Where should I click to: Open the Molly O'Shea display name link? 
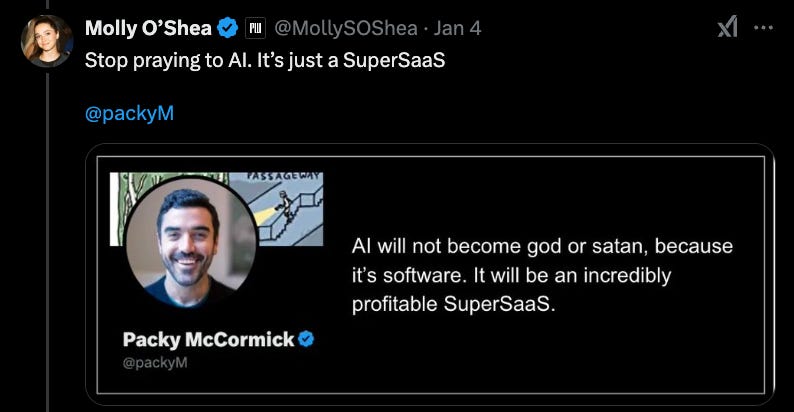148,28
